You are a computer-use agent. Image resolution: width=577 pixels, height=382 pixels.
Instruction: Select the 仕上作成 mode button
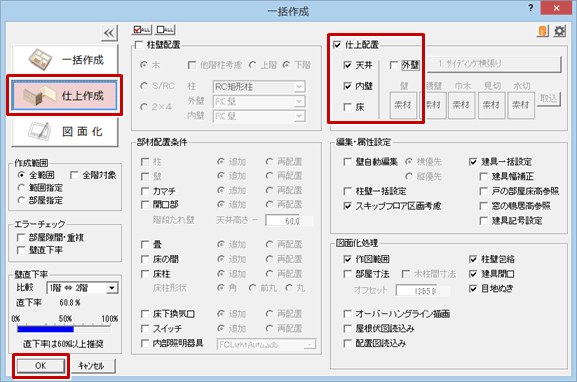click(65, 96)
